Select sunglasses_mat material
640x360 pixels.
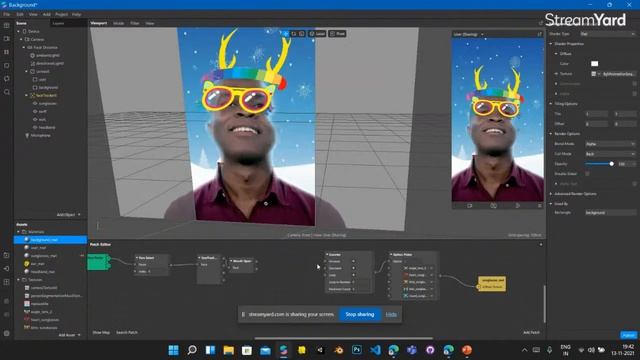44,256
